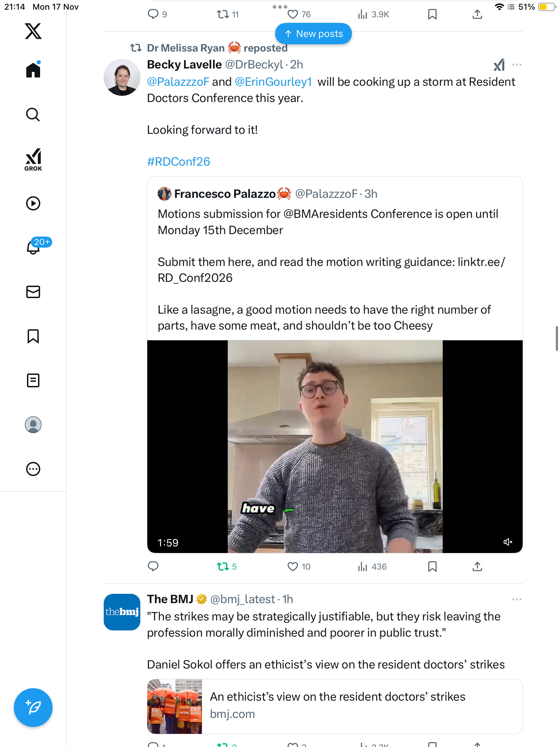Bookmark Becky Lavelle's conference post
The image size is (560, 747).
point(432,566)
